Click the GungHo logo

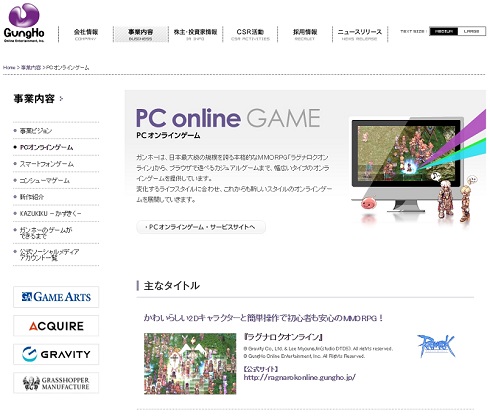click(24, 23)
